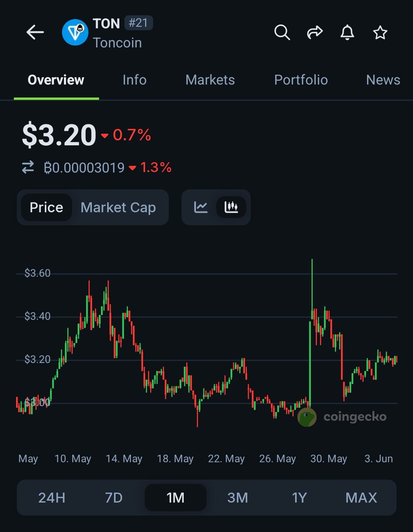Open the Markets tab
The image size is (413, 532).
[x=210, y=80]
